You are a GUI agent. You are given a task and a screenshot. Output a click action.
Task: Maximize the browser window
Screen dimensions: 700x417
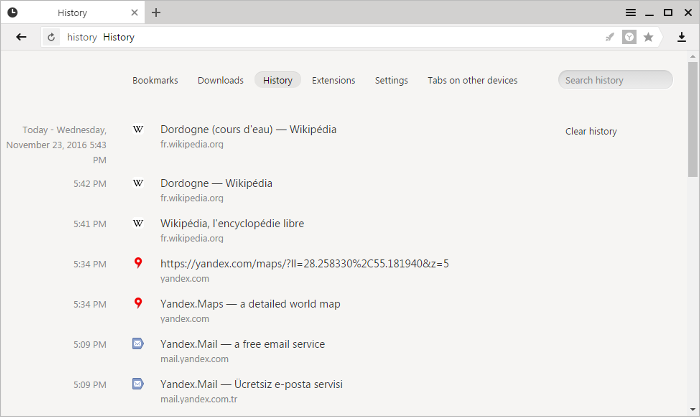[x=668, y=13]
